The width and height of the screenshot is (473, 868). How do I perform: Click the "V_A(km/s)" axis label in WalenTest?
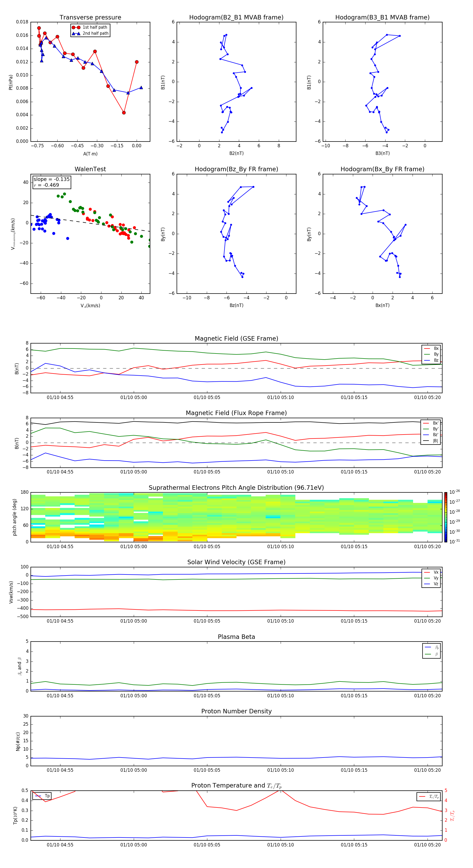click(90, 306)
